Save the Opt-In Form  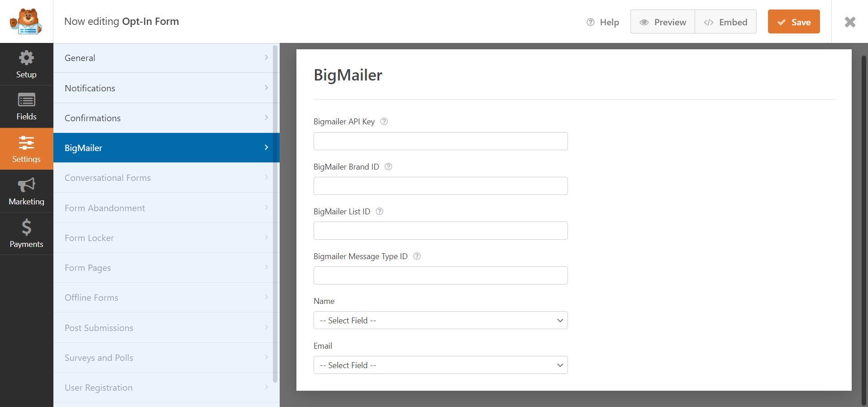794,22
